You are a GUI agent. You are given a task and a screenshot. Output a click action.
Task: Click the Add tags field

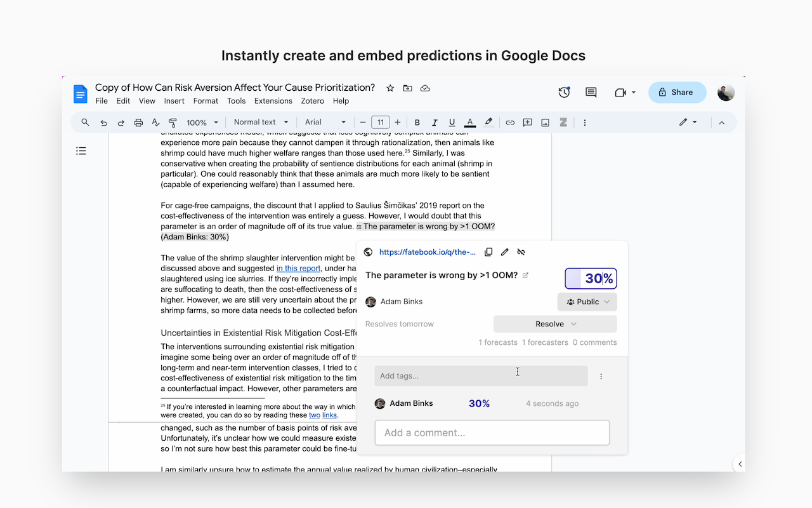[480, 375]
